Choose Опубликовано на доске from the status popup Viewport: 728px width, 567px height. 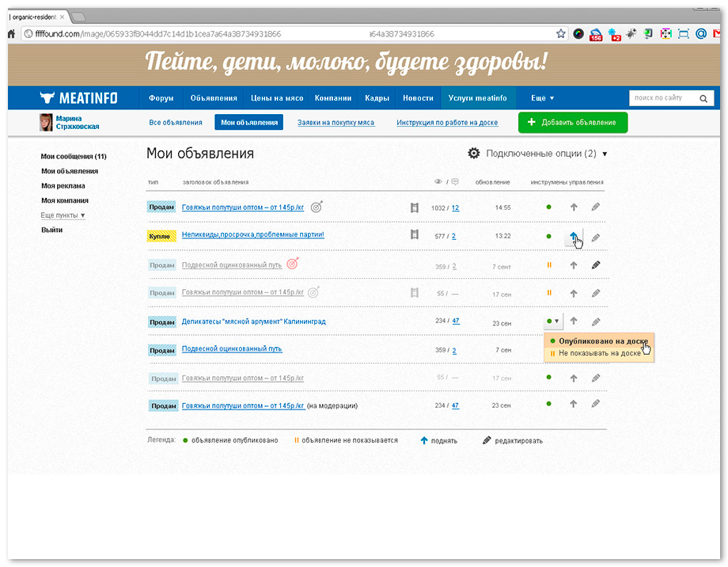(599, 341)
